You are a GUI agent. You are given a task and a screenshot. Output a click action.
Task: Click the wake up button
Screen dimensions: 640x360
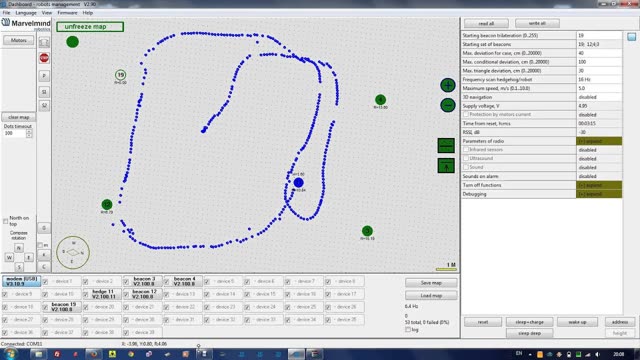click(x=577, y=322)
